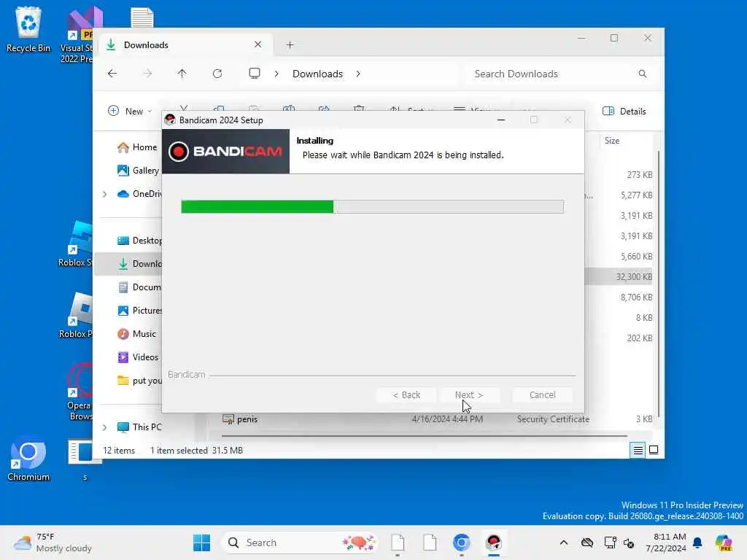This screenshot has height=560, width=747.
Task: Switch to large thumbnails view layout
Action: pos(654,450)
